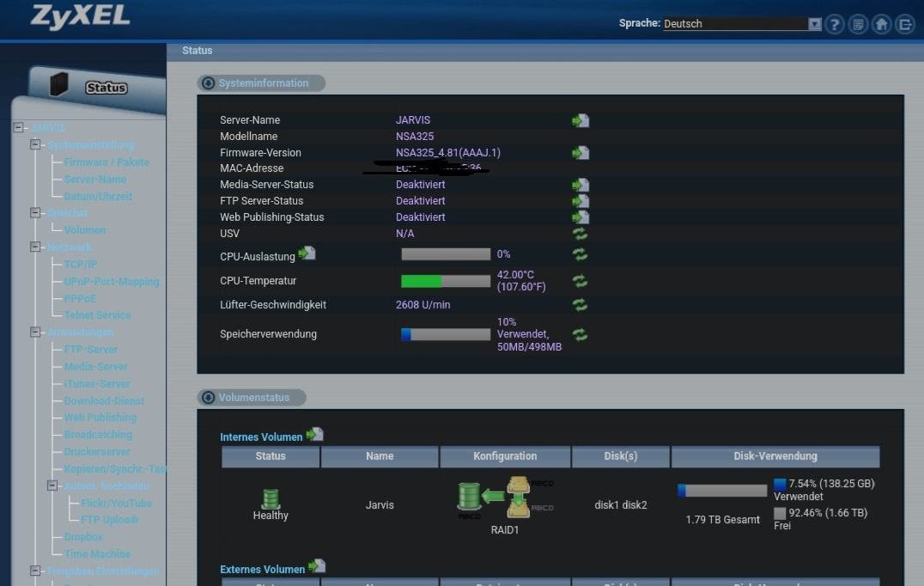Open FTP Server-Status settings arrow icon
The width and height of the screenshot is (924, 586).
pyautogui.click(x=581, y=201)
